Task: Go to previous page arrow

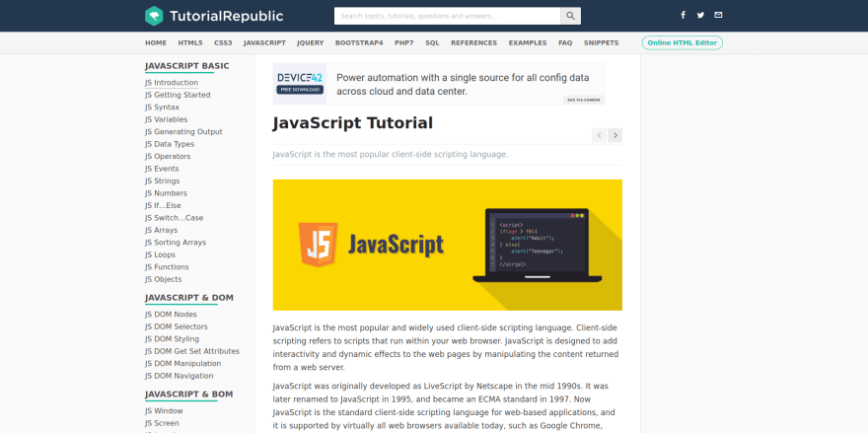Action: tap(599, 135)
